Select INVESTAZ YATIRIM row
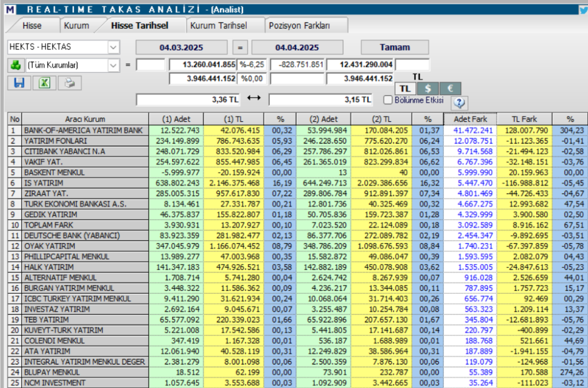The height and width of the screenshot is (388, 588). pos(298,309)
